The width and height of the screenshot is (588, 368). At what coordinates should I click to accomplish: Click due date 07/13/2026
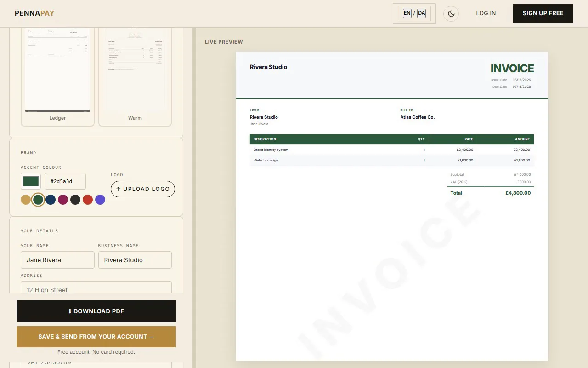[522, 87]
